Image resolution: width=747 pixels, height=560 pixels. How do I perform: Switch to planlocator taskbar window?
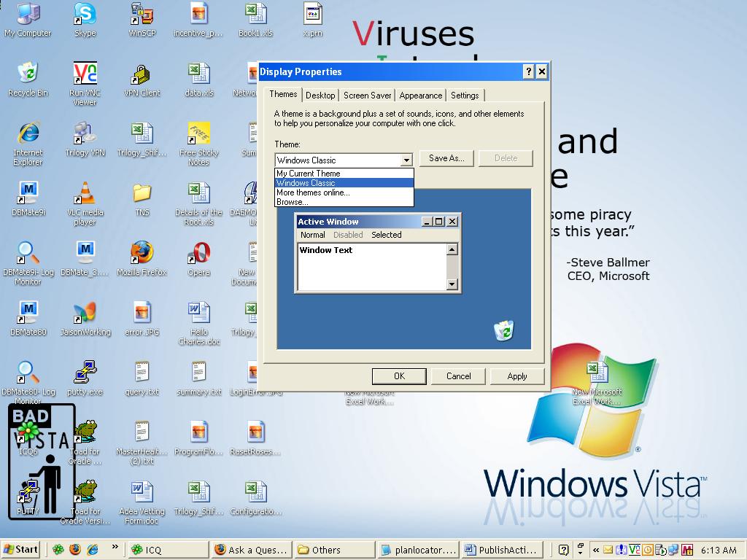pos(418,550)
